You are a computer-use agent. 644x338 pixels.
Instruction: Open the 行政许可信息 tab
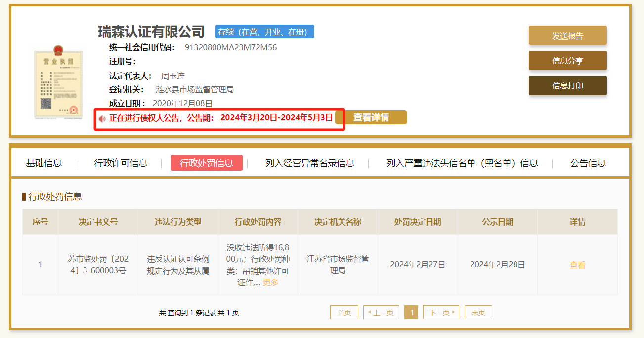tap(121, 163)
